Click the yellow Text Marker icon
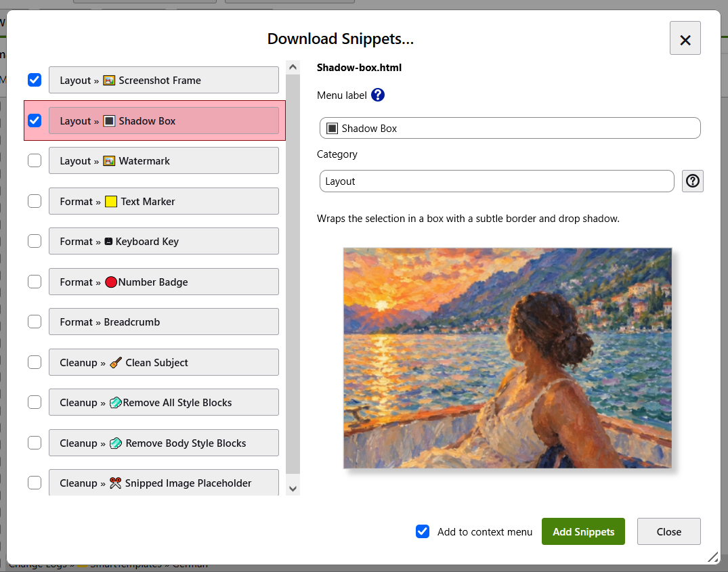 pyautogui.click(x=111, y=202)
